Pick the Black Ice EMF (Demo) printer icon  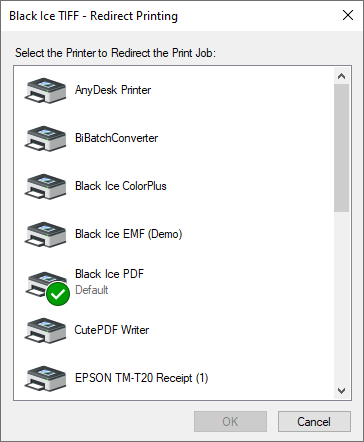(x=45, y=234)
